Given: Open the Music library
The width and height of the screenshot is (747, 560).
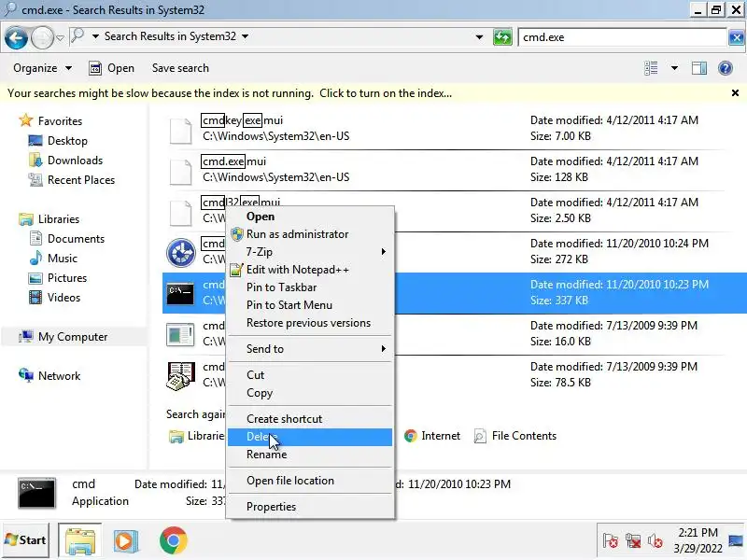Looking at the screenshot, I should click(53, 259).
